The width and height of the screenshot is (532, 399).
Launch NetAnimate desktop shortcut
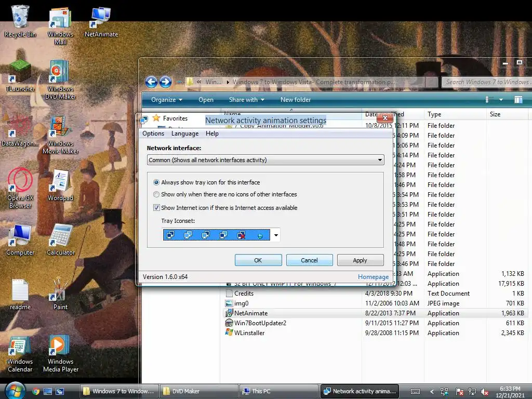point(101,21)
